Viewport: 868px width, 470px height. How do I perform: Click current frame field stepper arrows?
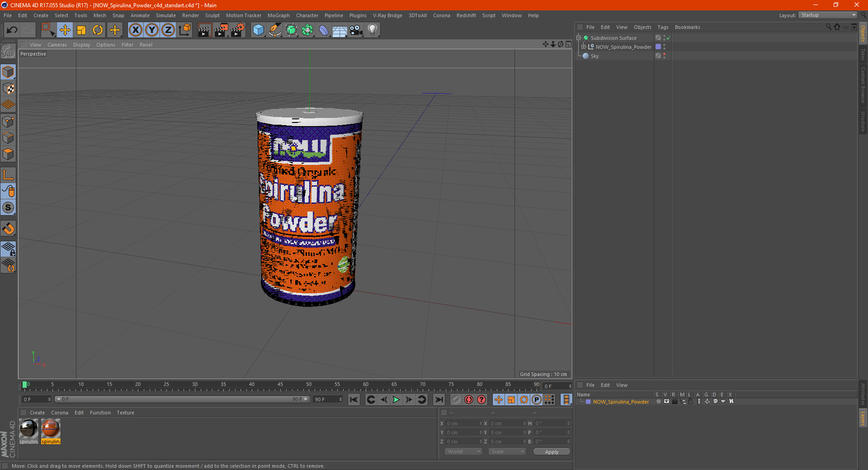point(570,386)
